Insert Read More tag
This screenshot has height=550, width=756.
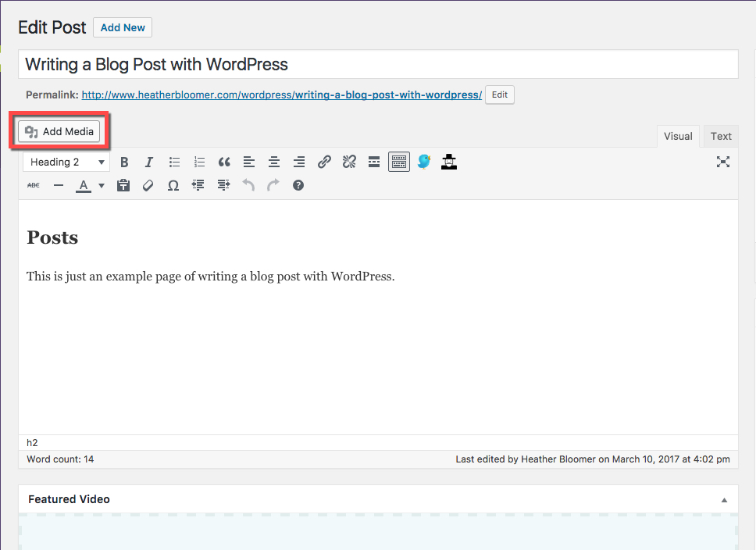(x=374, y=162)
